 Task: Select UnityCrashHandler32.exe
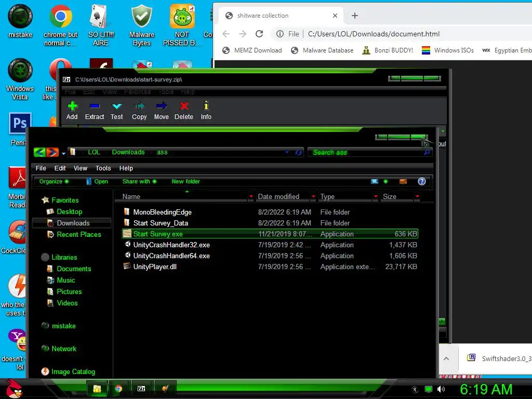(270, 245)
